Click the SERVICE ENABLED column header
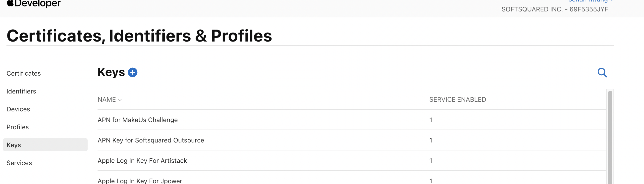 point(458,100)
